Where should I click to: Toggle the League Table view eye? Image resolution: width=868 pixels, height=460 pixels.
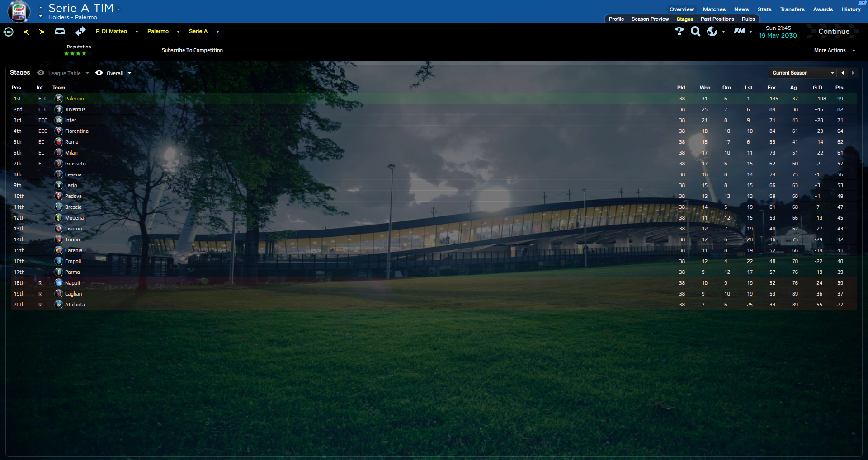41,73
